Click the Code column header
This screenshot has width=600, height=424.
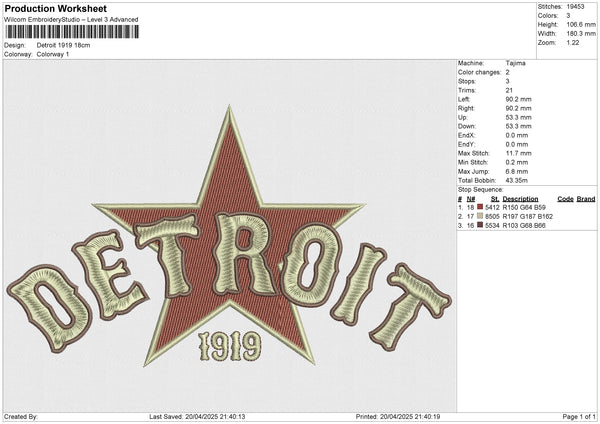(x=565, y=199)
